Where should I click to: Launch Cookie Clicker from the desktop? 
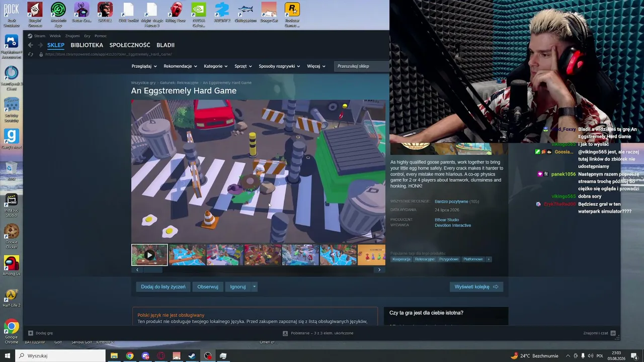pyautogui.click(x=11, y=237)
